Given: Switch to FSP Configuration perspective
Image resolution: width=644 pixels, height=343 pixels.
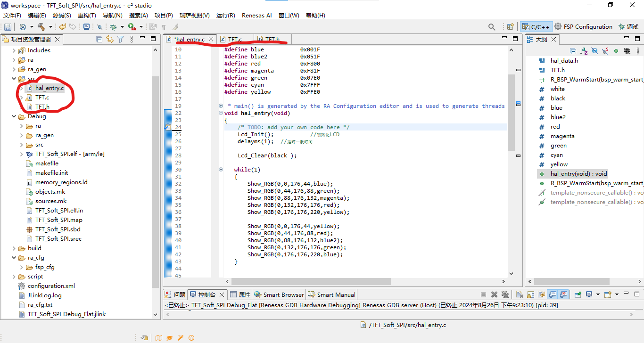Looking at the screenshot, I should tap(583, 27).
